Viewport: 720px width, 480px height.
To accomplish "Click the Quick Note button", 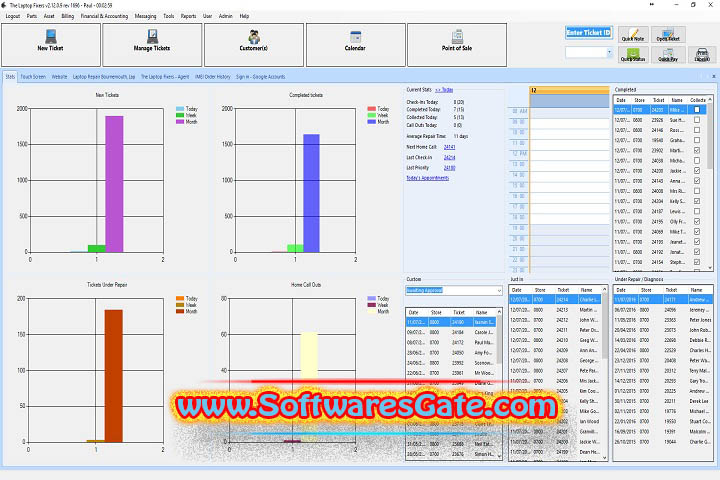I will pyautogui.click(x=633, y=34).
